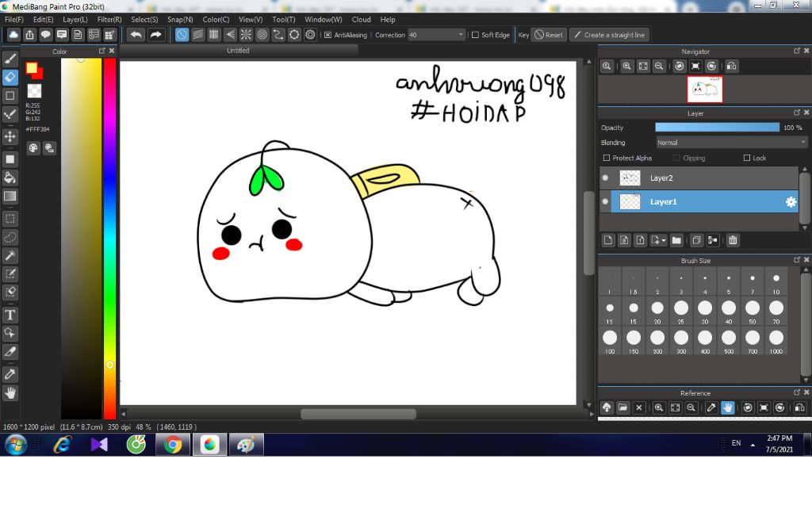This screenshot has width=812, height=524.
Task: Click Create a straight line button
Action: [x=610, y=35]
